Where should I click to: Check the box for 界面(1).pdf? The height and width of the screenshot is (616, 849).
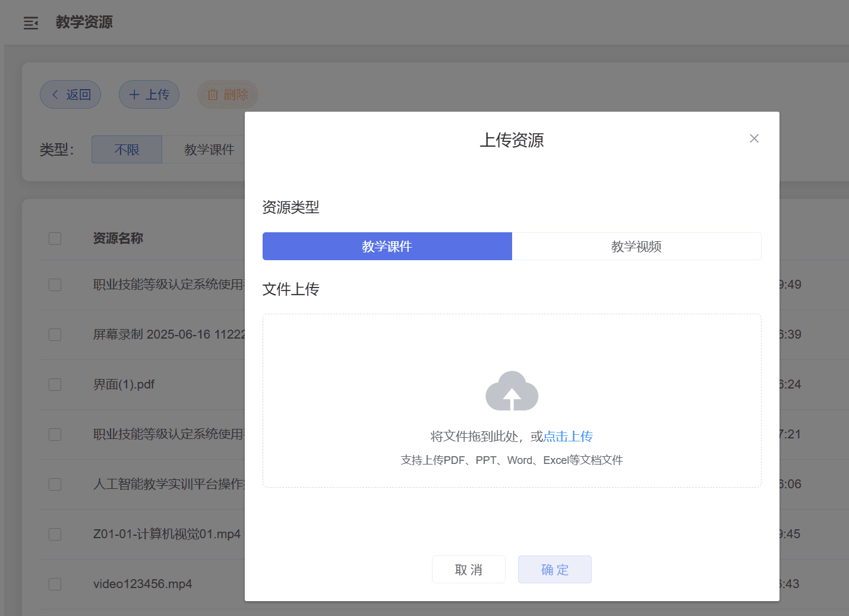(x=55, y=384)
